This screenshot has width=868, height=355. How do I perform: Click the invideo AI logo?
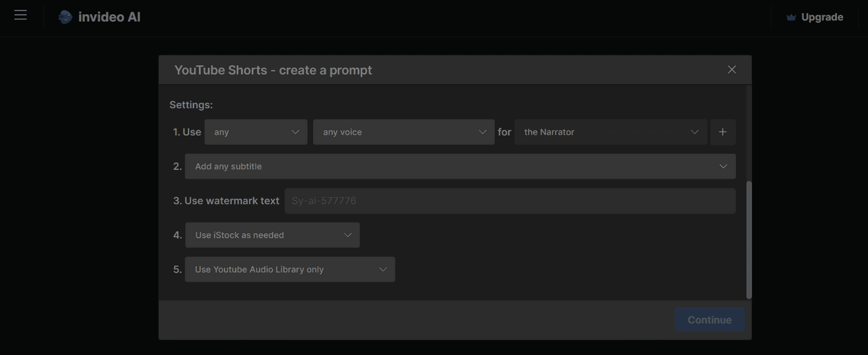click(x=99, y=17)
